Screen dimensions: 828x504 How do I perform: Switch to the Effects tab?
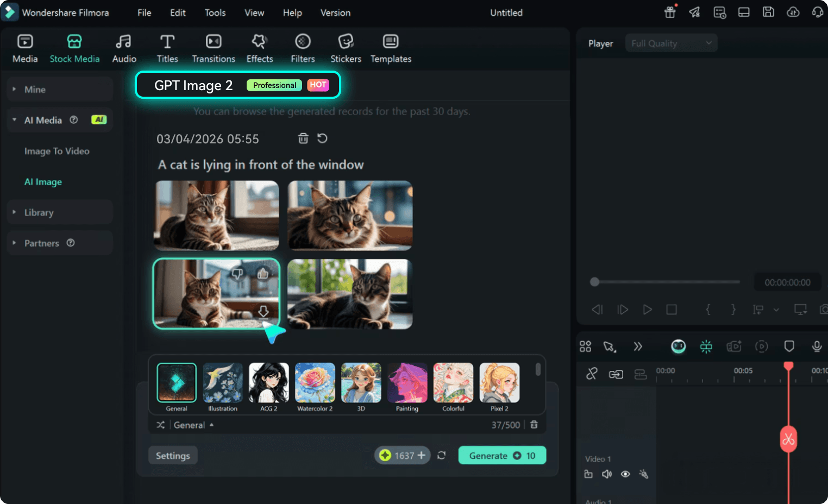click(260, 48)
